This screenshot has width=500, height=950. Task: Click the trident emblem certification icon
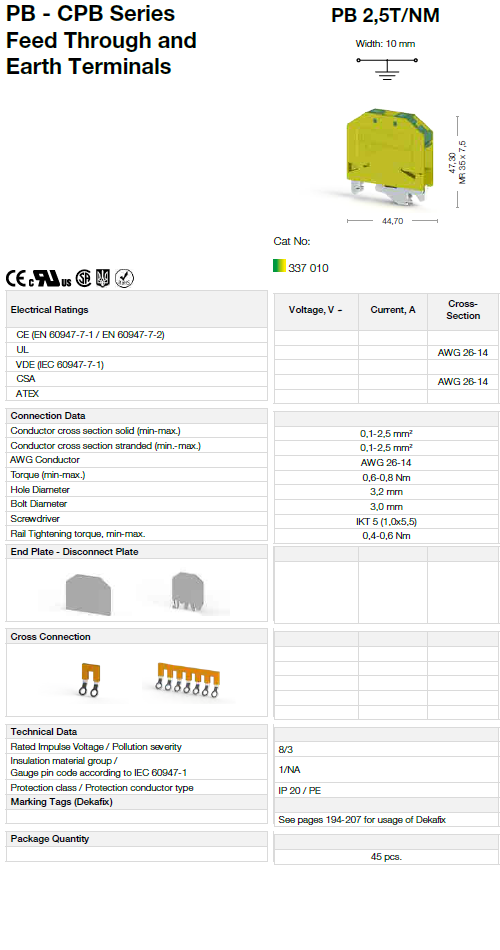click(x=103, y=278)
